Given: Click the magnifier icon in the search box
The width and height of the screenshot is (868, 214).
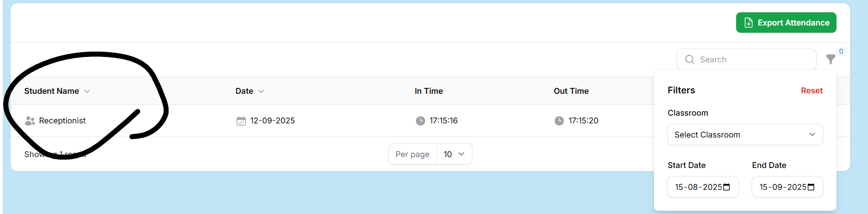Looking at the screenshot, I should (690, 60).
